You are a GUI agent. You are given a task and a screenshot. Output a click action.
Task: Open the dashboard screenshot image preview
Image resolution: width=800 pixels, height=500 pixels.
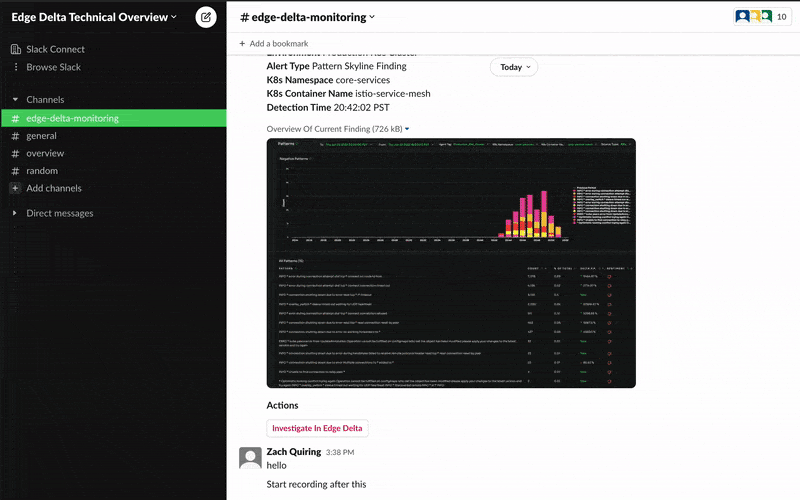coord(450,263)
